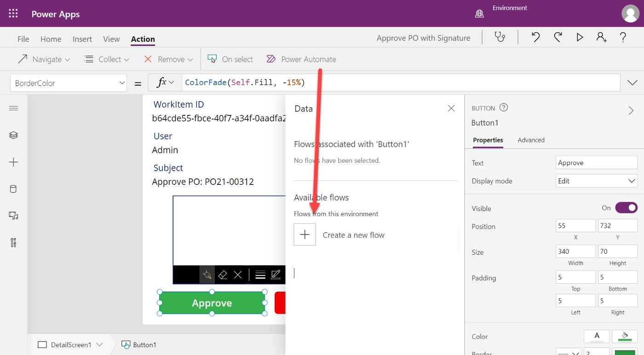Click the Height field 70
This screenshot has width=644, height=355.
pyautogui.click(x=618, y=252)
